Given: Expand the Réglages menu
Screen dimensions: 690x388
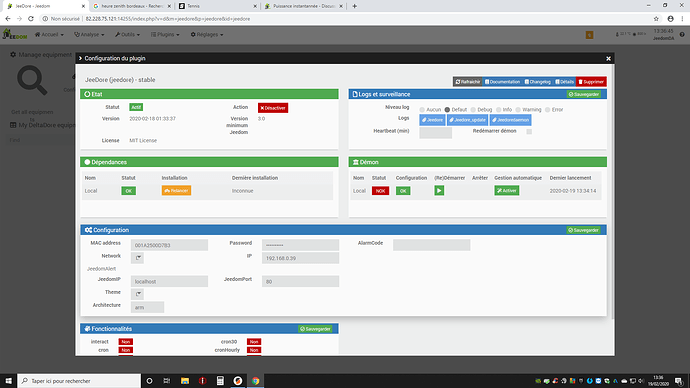Looking at the screenshot, I should click(207, 34).
